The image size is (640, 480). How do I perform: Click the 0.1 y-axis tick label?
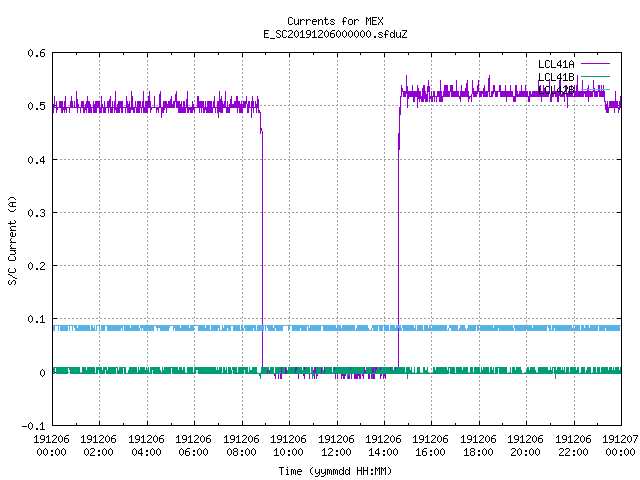(36, 319)
